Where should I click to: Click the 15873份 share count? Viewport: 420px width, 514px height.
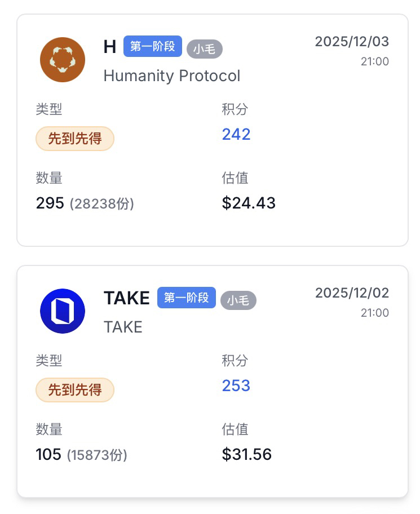coord(97,455)
